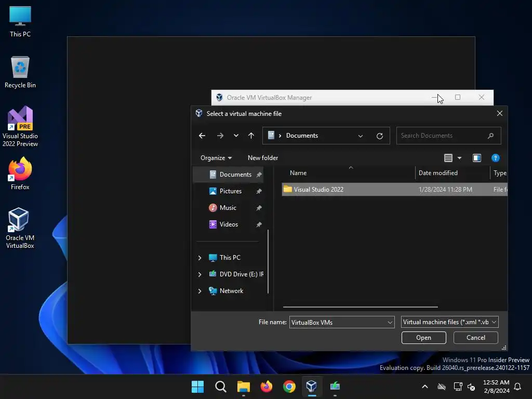This screenshot has height=399, width=532.
Task: Open the clock showing 12:52 AM
Action: (x=496, y=383)
